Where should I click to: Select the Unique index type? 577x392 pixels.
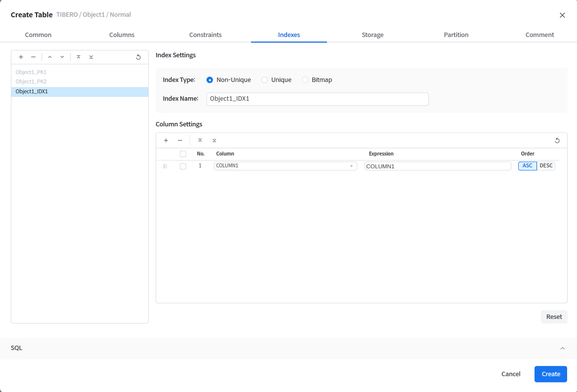265,80
